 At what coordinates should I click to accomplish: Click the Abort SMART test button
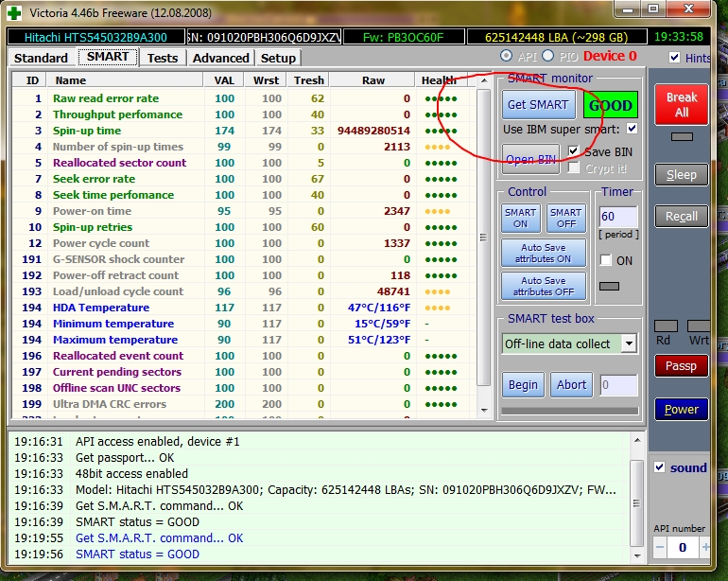pyautogui.click(x=572, y=385)
